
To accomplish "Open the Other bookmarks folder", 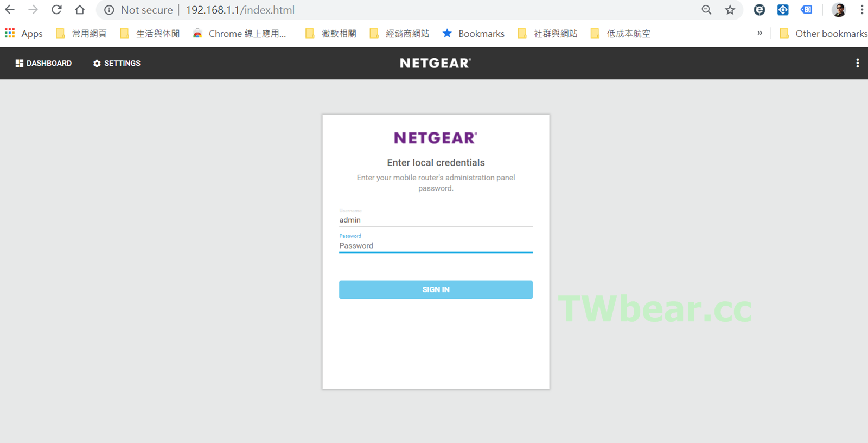I will point(824,34).
